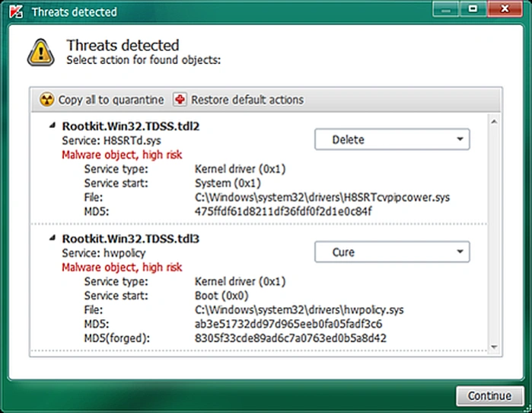Close the Threats detected window
The width and height of the screenshot is (532, 413).
click(x=505, y=9)
